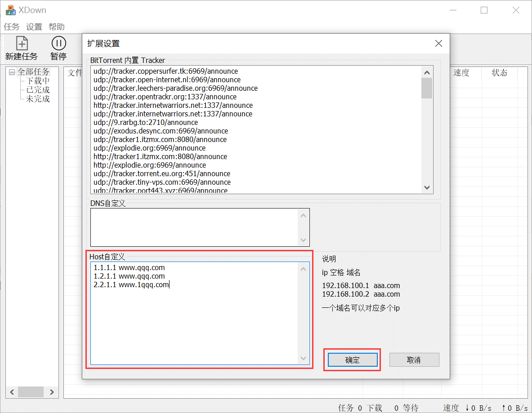Open the 帮助 menu
The height and width of the screenshot is (413, 532).
coord(56,27)
